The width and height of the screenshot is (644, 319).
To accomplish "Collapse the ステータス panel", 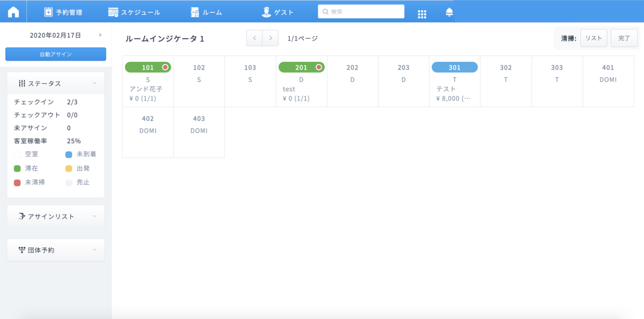I will coord(94,83).
